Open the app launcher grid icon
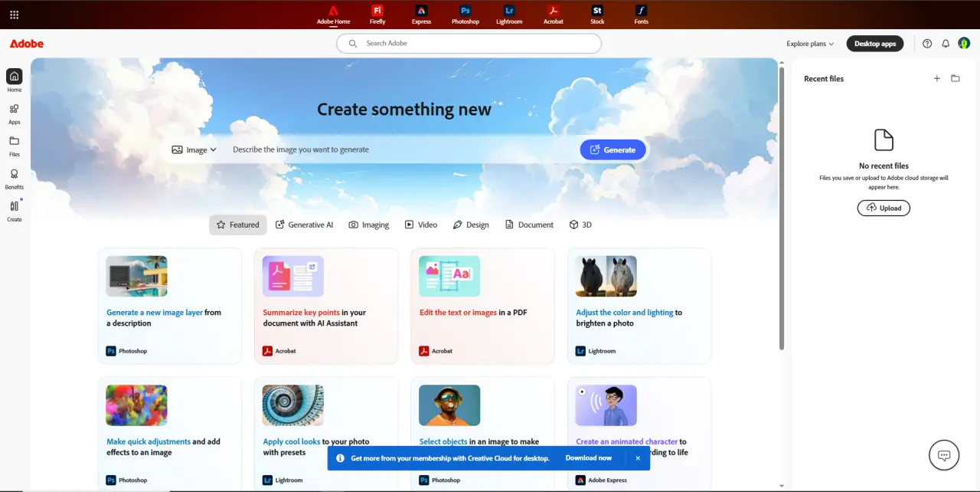This screenshot has width=980, height=492. [x=15, y=15]
